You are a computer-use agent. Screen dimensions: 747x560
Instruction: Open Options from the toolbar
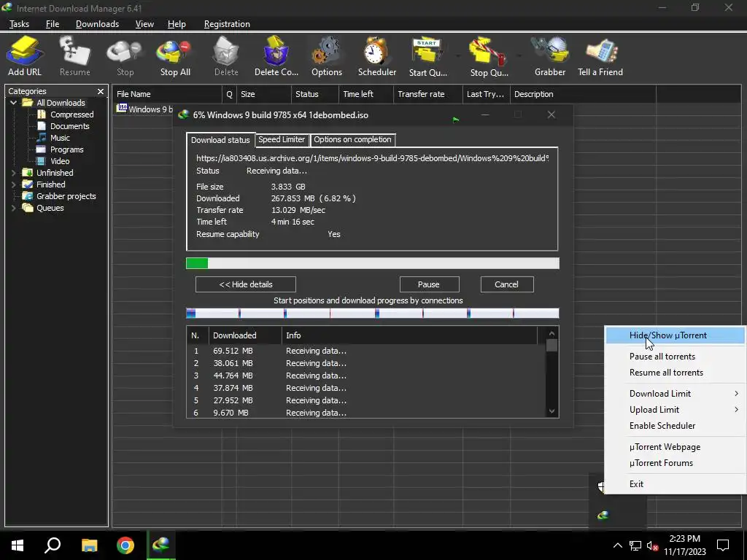326,56
